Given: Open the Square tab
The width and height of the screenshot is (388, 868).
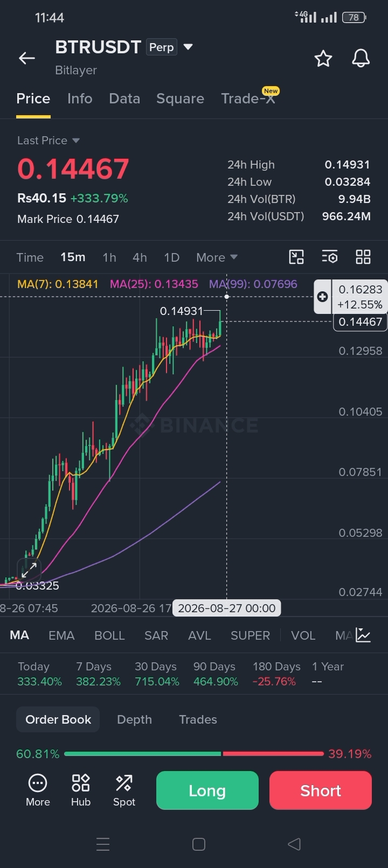Looking at the screenshot, I should tap(180, 99).
